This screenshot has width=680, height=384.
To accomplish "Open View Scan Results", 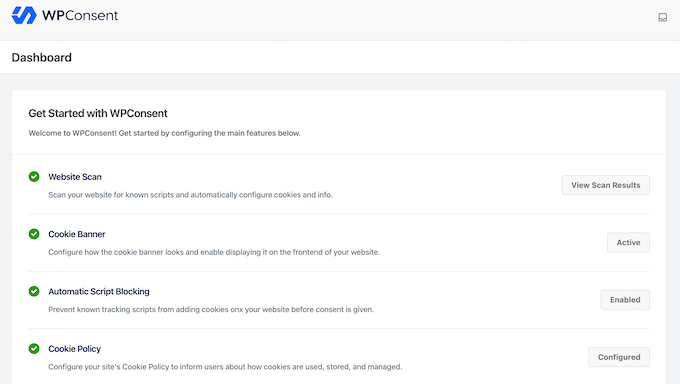I will 605,185.
